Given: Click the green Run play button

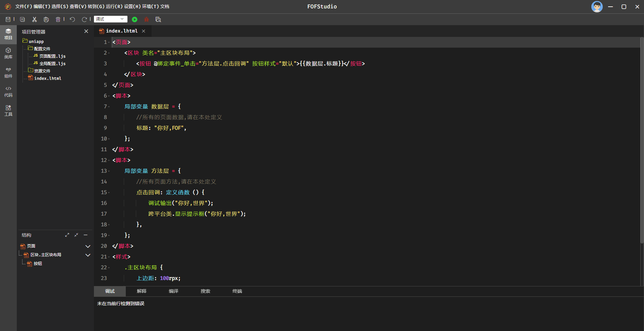Looking at the screenshot, I should coord(135,19).
